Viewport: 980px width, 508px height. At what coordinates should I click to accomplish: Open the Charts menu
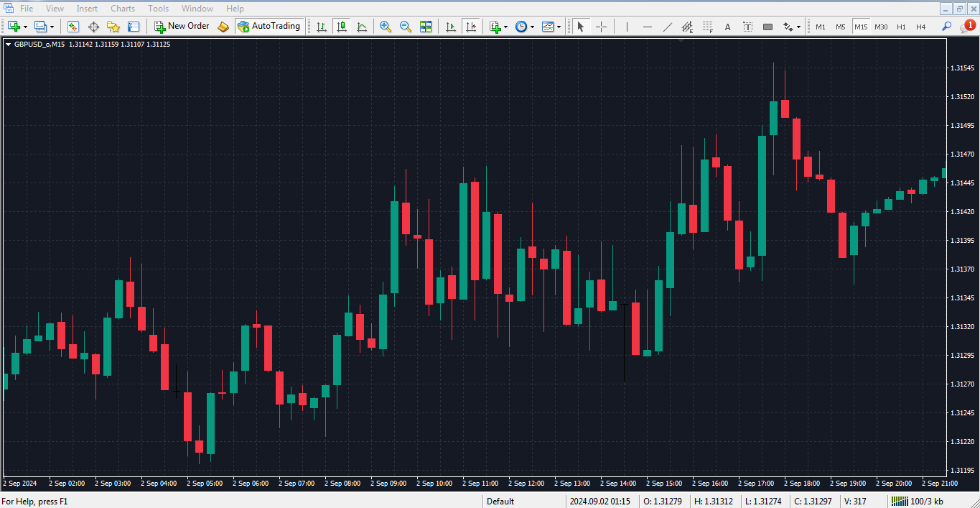point(122,9)
